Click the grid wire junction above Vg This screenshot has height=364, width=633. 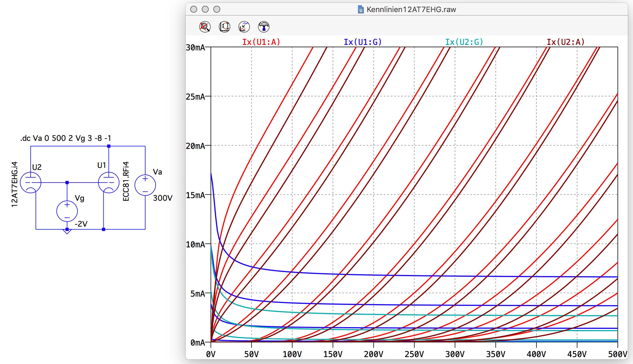click(x=67, y=183)
